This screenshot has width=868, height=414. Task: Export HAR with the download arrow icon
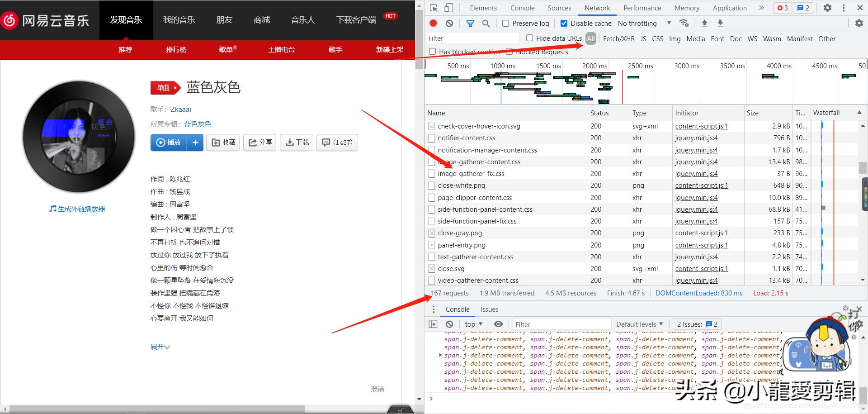pos(720,23)
